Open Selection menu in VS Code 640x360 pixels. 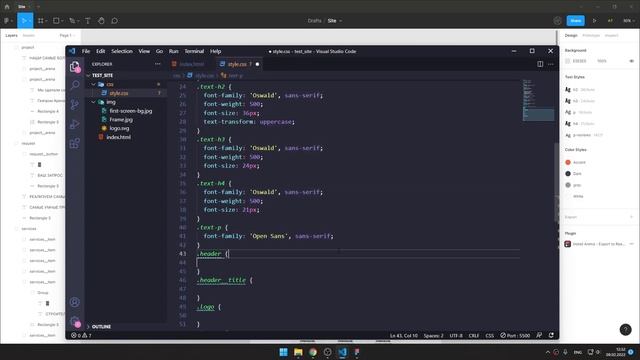pos(122,51)
